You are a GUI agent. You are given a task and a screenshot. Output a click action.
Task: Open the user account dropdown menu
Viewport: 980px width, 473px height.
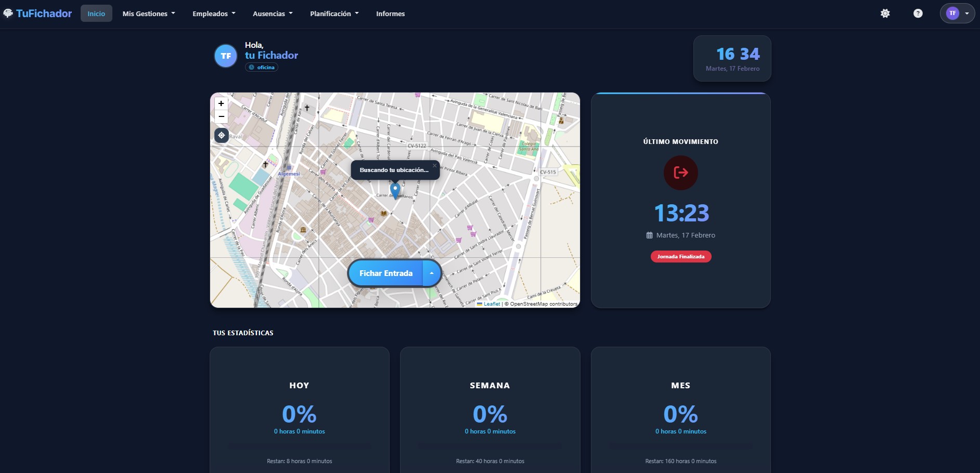pos(957,14)
